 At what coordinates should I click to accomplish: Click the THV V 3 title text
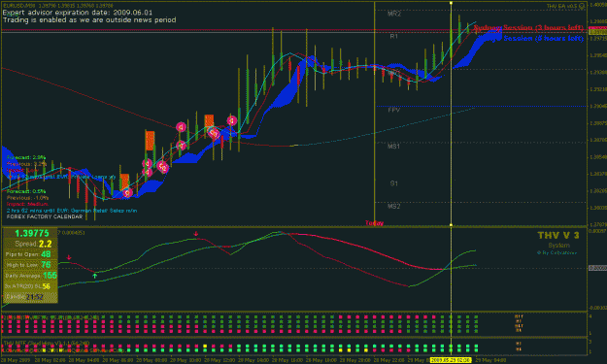(558, 235)
